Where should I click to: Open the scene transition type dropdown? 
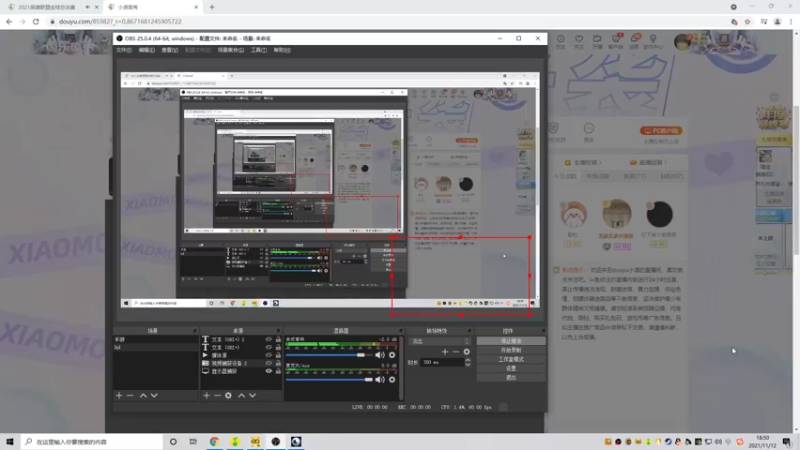pos(440,341)
